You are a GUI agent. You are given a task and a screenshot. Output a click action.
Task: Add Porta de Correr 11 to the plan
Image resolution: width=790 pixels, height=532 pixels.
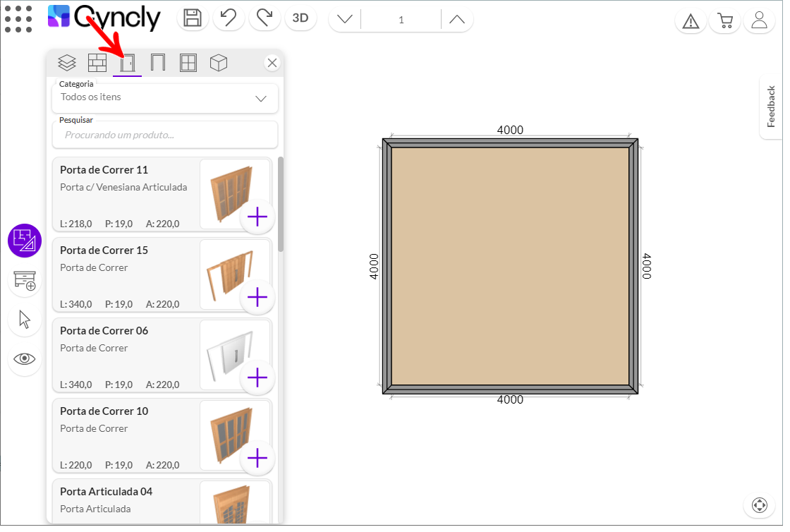(257, 217)
